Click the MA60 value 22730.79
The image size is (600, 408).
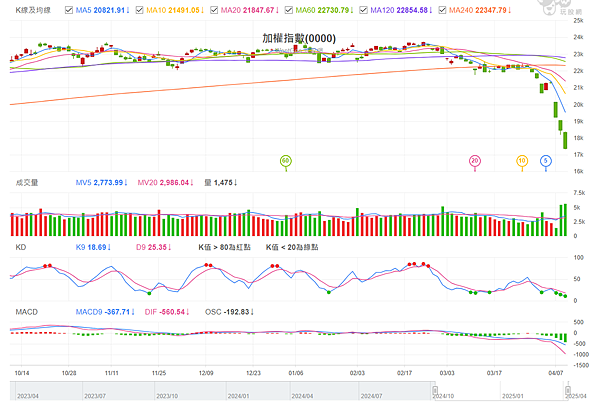tap(333, 10)
